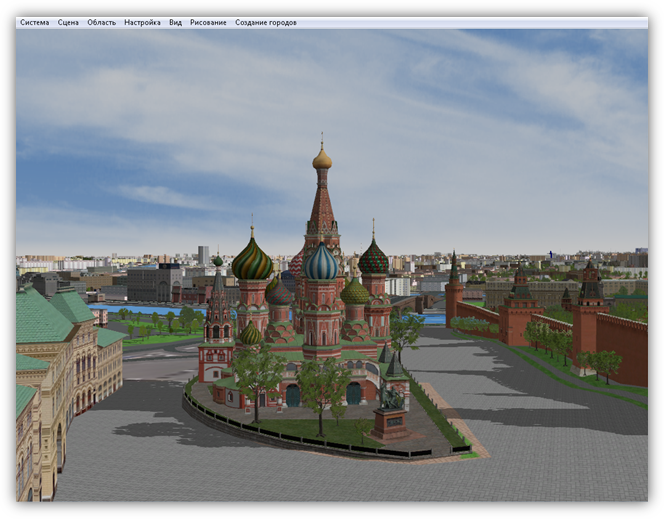664x519 pixels.
Task: Open the Настройка menu
Action: click(x=142, y=22)
